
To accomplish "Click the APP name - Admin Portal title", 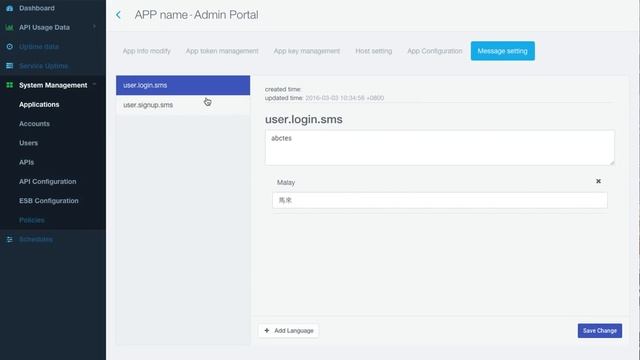I will point(196,15).
